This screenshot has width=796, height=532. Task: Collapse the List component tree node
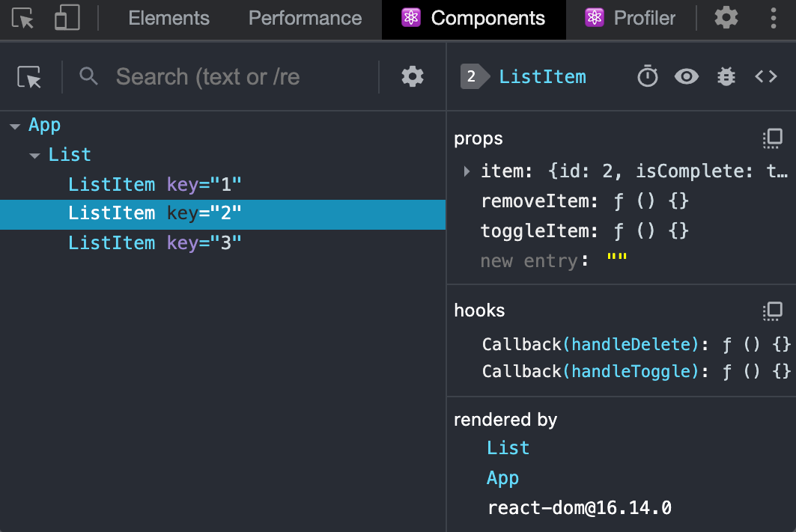[x=34, y=154]
